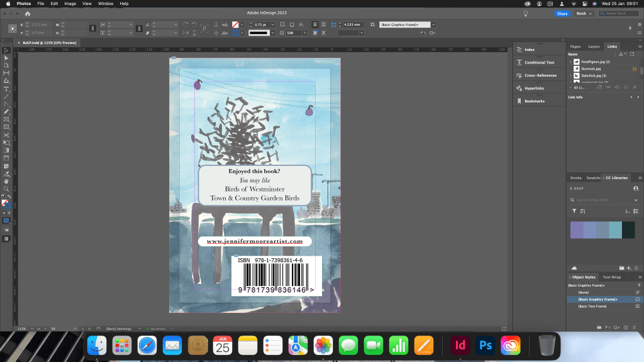This screenshot has width=644, height=362.
Task: Click the filter icon in CC Libraries
Action: tap(574, 211)
